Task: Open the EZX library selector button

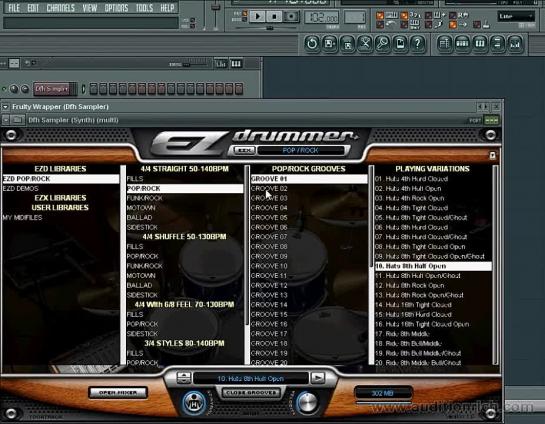Action: point(245,150)
